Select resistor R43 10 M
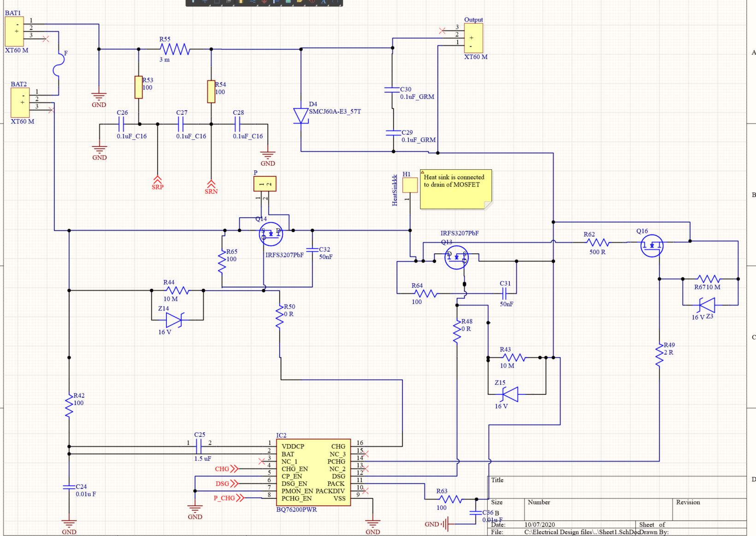Image resolution: width=756 pixels, height=536 pixels. (x=514, y=357)
